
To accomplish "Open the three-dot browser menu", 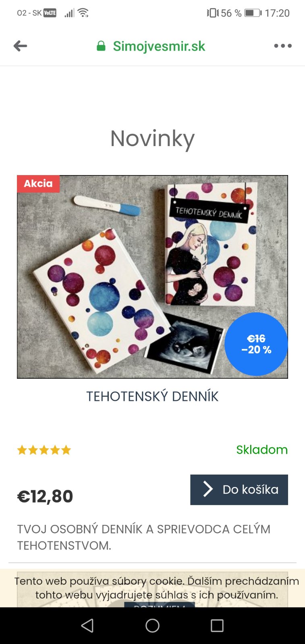I will click(283, 46).
